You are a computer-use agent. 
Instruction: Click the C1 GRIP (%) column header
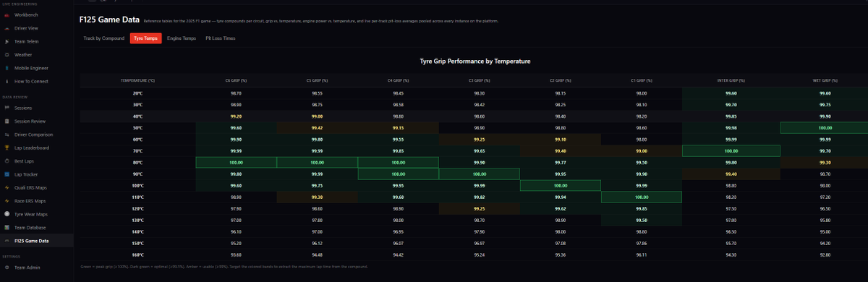click(642, 80)
